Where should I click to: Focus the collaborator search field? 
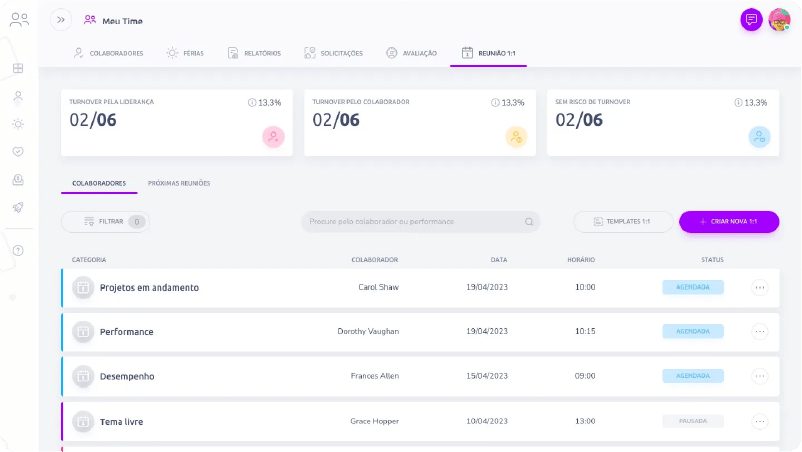pyautogui.click(x=420, y=221)
